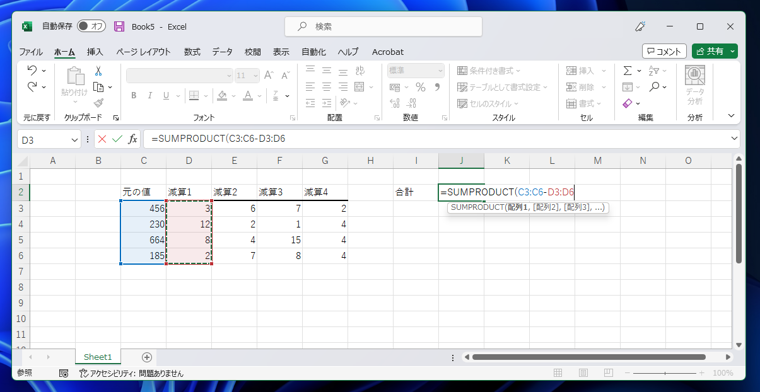Click the Decrease font size icon

click(x=285, y=75)
